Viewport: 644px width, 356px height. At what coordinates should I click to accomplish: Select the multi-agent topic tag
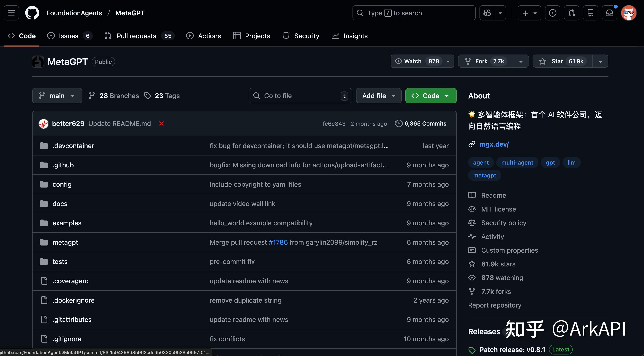pyautogui.click(x=517, y=162)
